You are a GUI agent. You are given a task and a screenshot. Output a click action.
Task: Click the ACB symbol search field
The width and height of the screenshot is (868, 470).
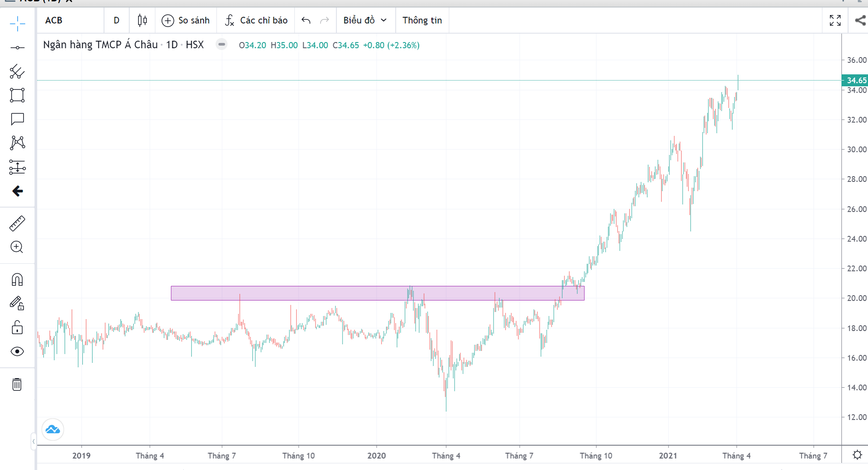tap(71, 20)
